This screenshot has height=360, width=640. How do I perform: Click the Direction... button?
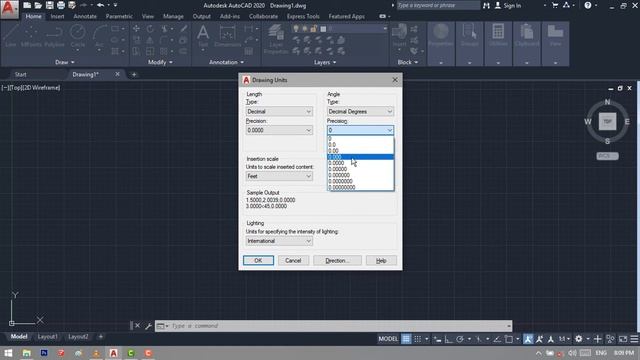338,260
